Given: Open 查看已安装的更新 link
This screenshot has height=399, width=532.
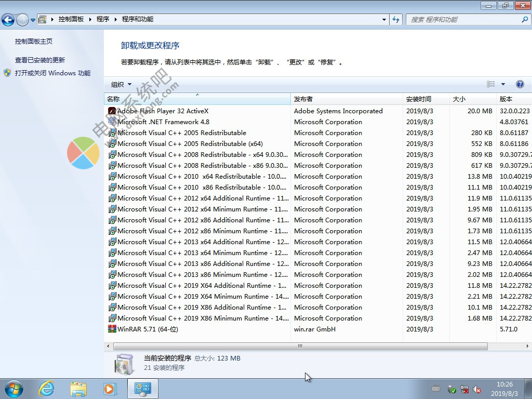Looking at the screenshot, I should [x=40, y=60].
